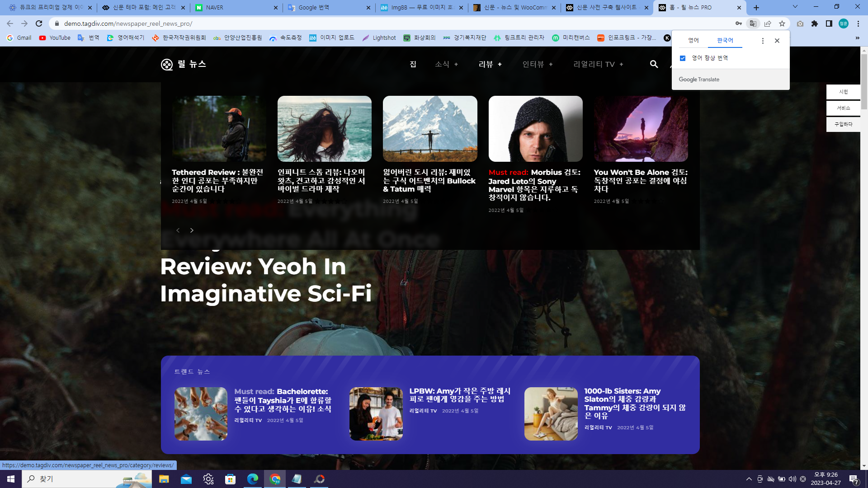Screen dimensions: 868x488
Task: Open the Chrome three-dot menu
Action: (x=858, y=23)
